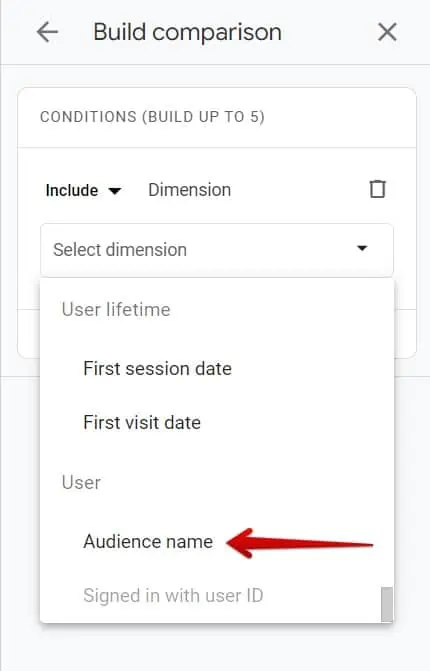Image resolution: width=430 pixels, height=671 pixels.
Task: Close the Build comparison panel
Action: click(387, 33)
